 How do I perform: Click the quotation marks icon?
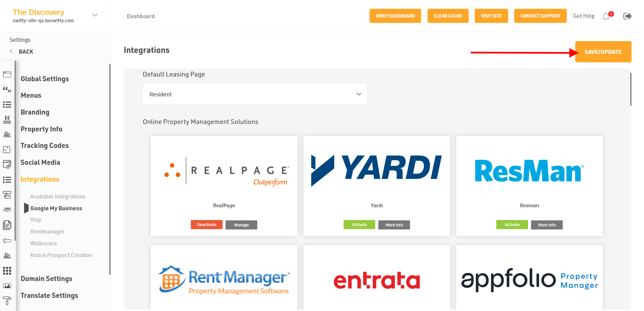point(7,90)
